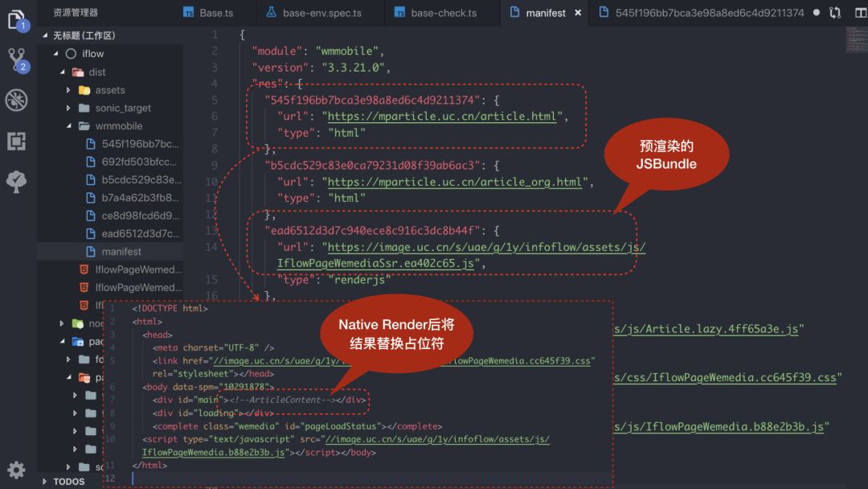Viewport: 868px width, 489px height.
Task: Expand the sonic_target folder
Action: [68, 108]
